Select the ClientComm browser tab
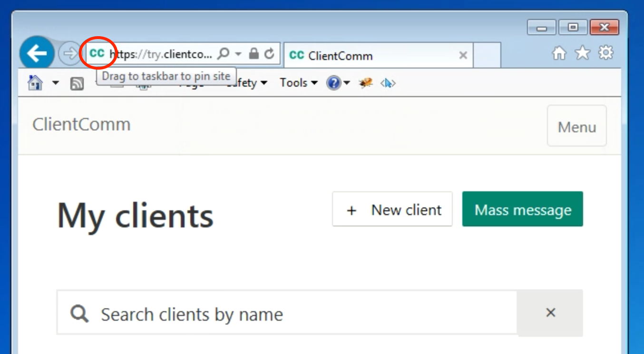 (379, 56)
